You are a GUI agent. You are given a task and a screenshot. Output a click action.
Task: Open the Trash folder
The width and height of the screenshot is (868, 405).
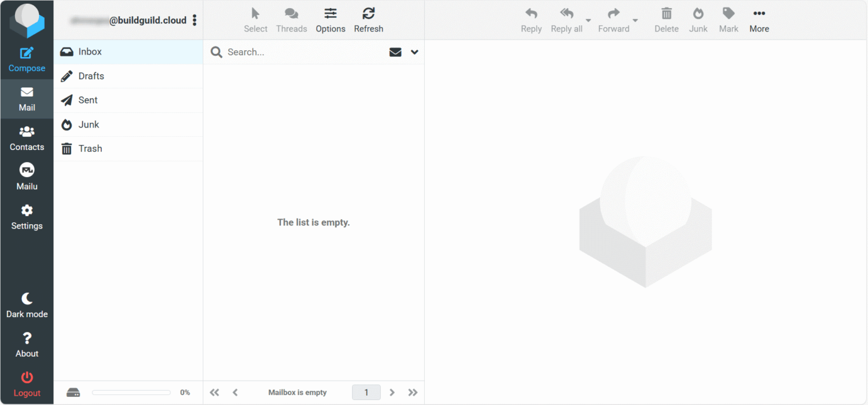click(x=90, y=149)
